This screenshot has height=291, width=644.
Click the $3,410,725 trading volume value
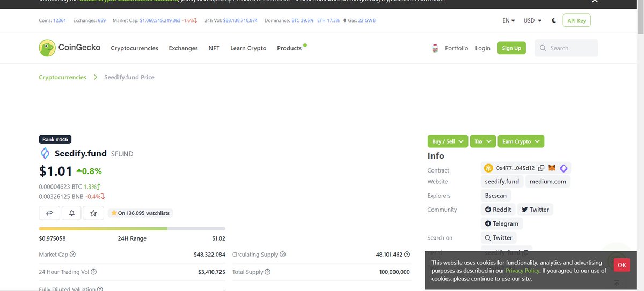pos(211,272)
